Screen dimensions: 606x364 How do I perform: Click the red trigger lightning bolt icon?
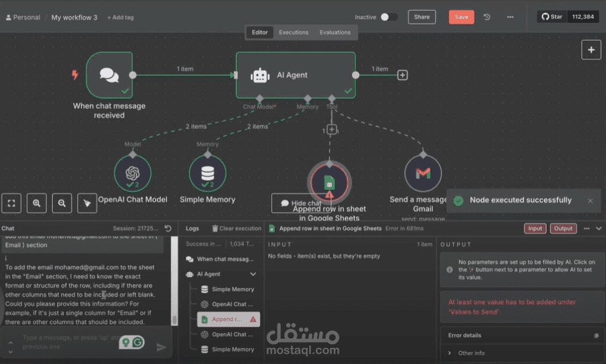click(75, 75)
